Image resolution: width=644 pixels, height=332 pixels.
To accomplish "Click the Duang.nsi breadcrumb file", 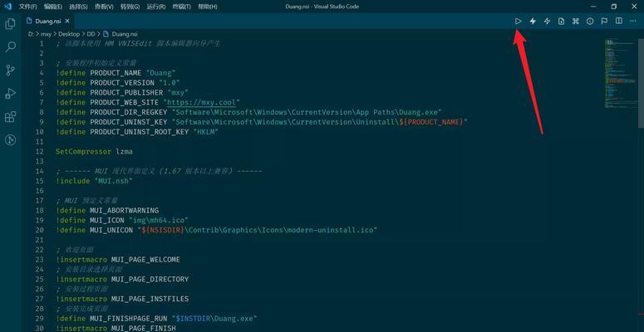I will tap(120, 34).
